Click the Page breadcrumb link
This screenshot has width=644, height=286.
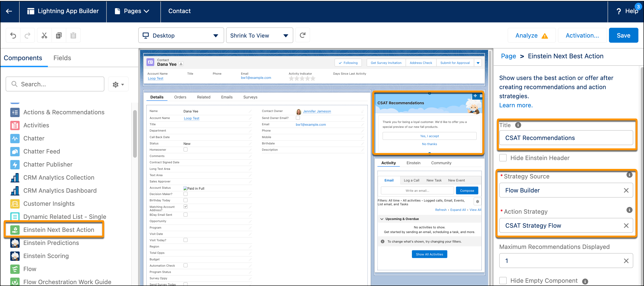pyautogui.click(x=508, y=56)
